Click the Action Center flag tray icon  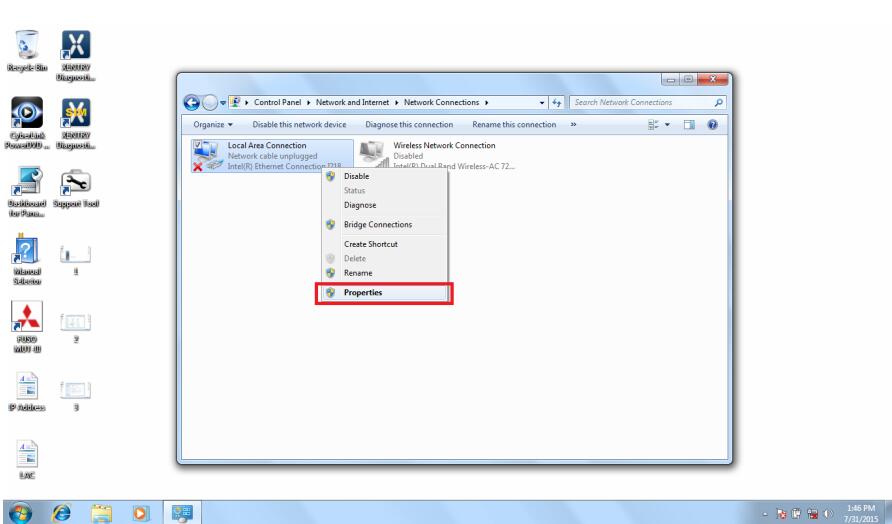click(781, 514)
